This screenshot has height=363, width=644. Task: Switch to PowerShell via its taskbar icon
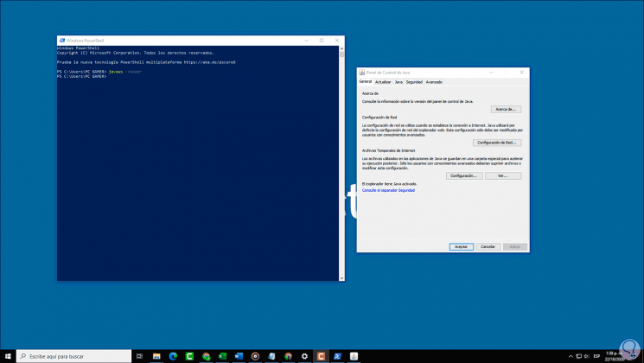click(x=337, y=356)
